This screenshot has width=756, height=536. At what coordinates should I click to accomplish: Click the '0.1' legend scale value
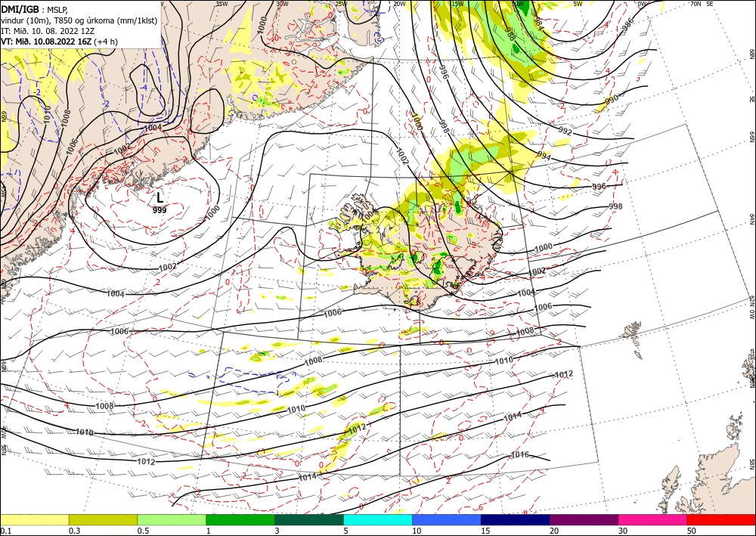5,531
